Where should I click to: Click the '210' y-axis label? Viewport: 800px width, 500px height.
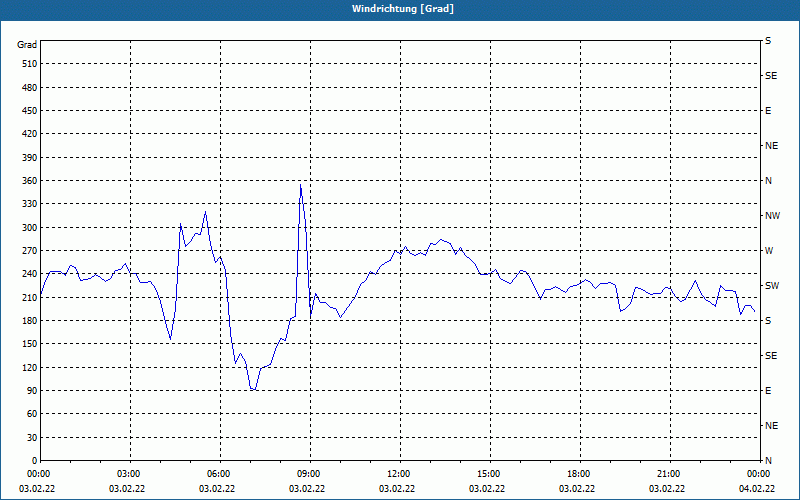point(30,297)
